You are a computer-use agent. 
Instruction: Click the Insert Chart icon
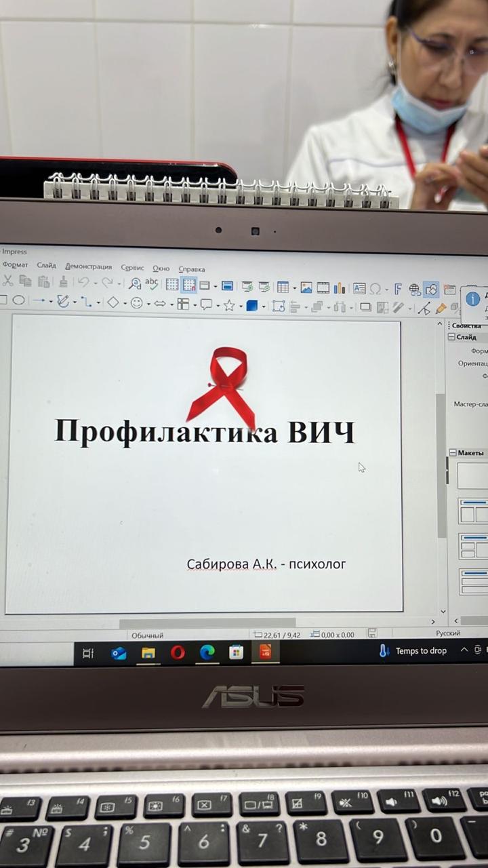pos(340,288)
